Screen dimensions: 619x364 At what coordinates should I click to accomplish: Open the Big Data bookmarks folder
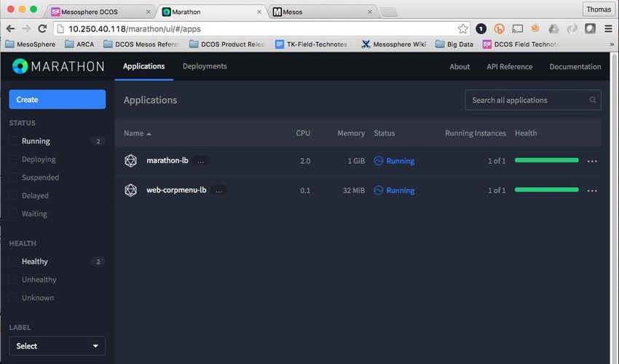[x=454, y=44]
